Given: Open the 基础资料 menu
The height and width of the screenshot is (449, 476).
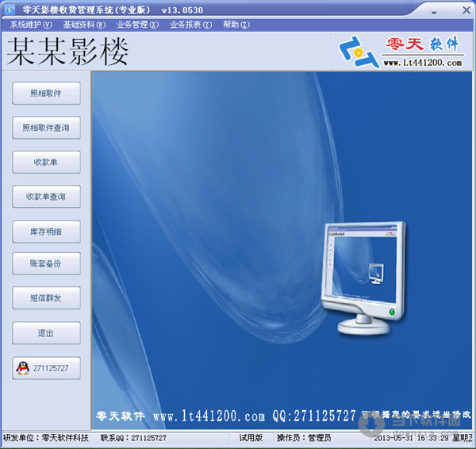Looking at the screenshot, I should tap(84, 25).
